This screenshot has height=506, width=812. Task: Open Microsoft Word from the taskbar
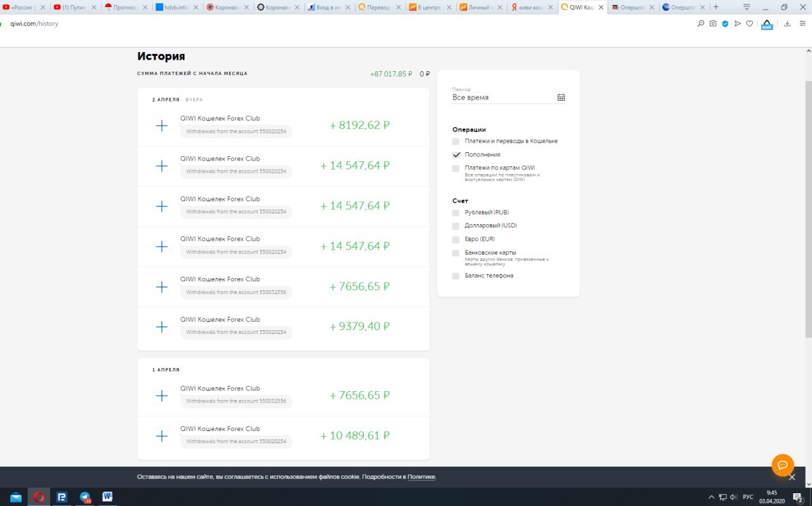tap(107, 497)
